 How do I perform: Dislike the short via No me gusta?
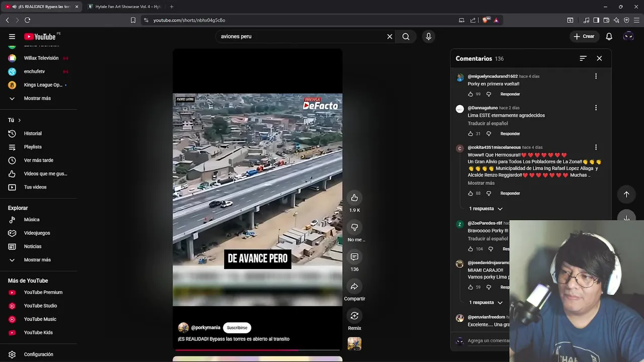click(354, 227)
